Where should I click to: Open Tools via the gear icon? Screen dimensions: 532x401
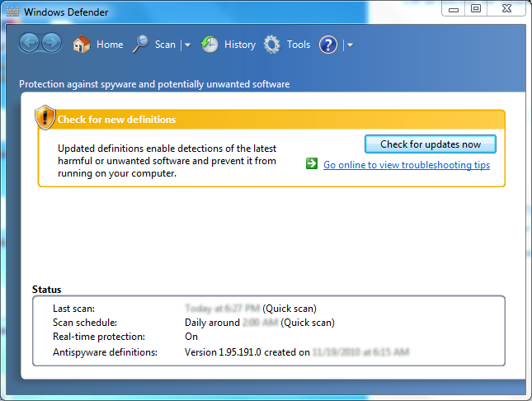[272, 45]
